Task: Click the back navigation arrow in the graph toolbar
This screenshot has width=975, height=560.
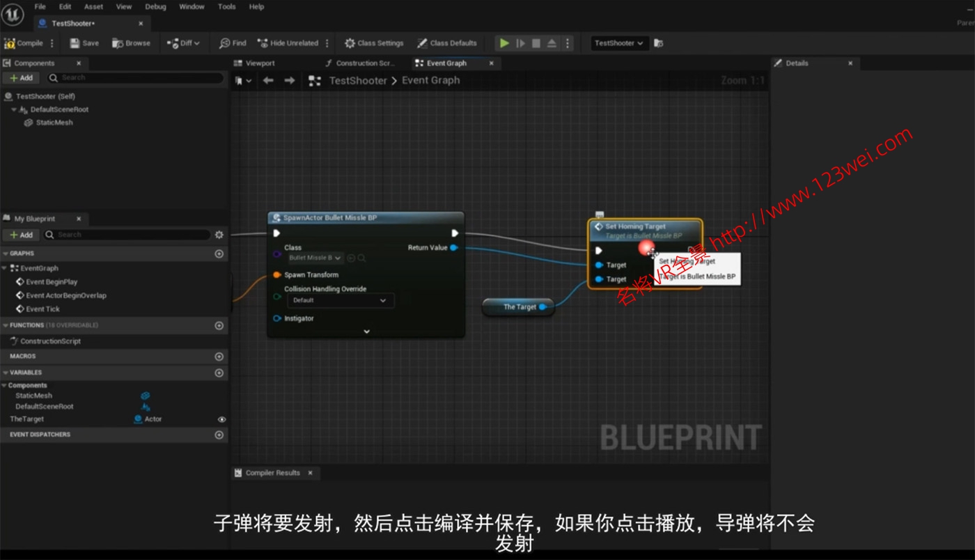Action: [267, 80]
